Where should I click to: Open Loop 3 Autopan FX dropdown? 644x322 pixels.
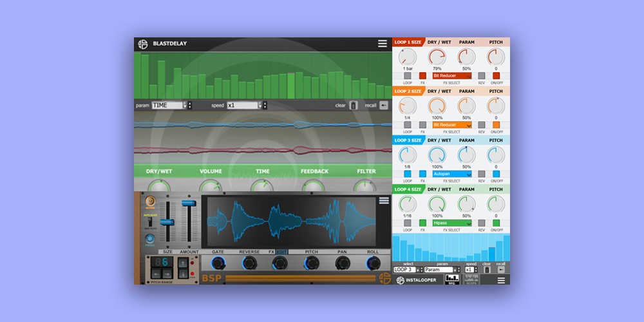[452, 174]
